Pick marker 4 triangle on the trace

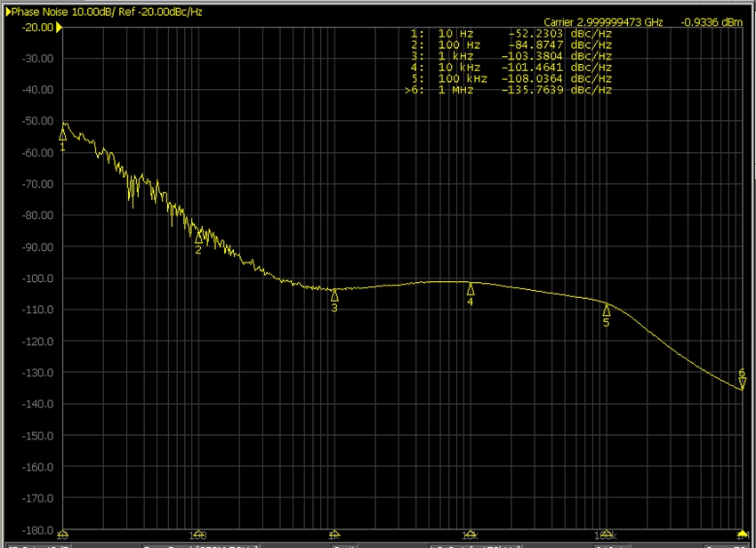(470, 289)
